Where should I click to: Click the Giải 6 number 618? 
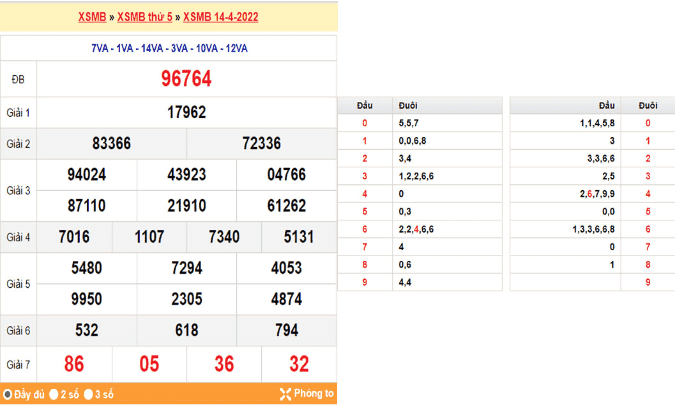186,330
